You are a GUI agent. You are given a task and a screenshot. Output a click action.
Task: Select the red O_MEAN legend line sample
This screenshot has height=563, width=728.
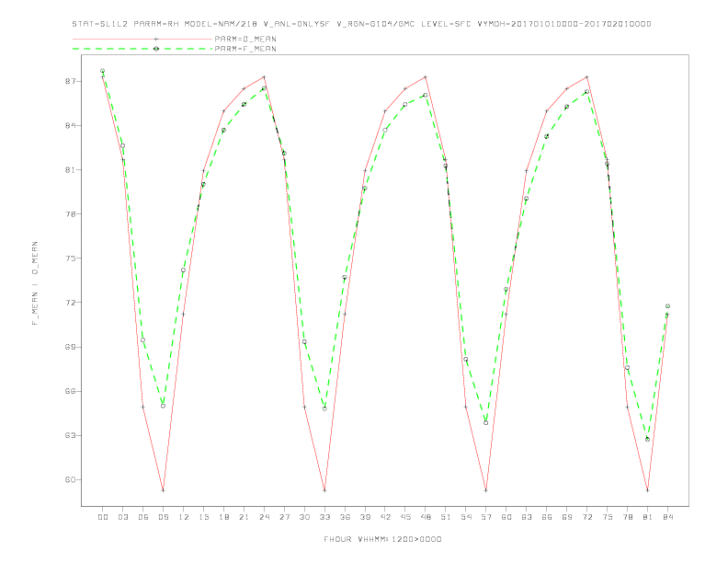142,39
